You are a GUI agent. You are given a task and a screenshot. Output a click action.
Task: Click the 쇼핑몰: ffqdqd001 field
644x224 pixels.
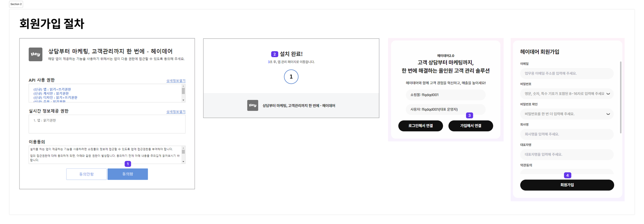point(445,95)
